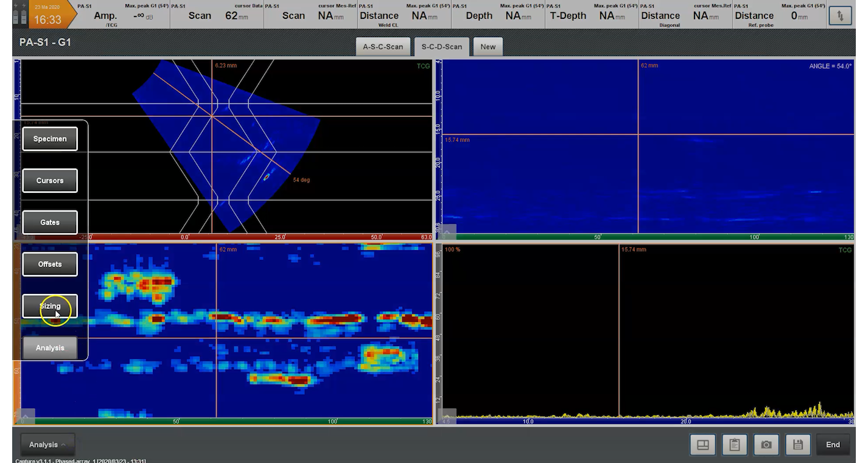Click the 15.74 mm cursor label in A-scan

634,249
